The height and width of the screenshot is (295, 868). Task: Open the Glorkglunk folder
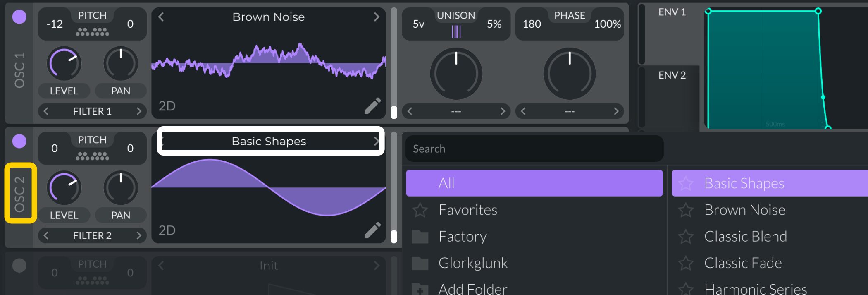coord(473,263)
